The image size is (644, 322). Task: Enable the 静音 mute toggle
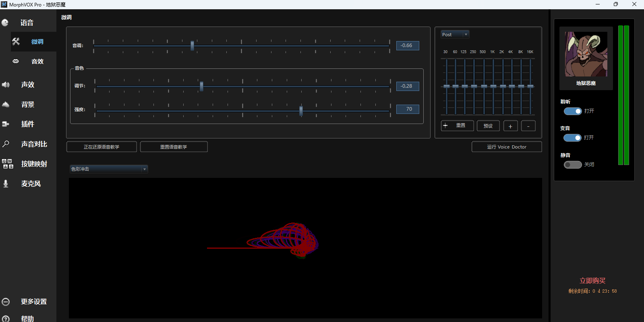573,165
